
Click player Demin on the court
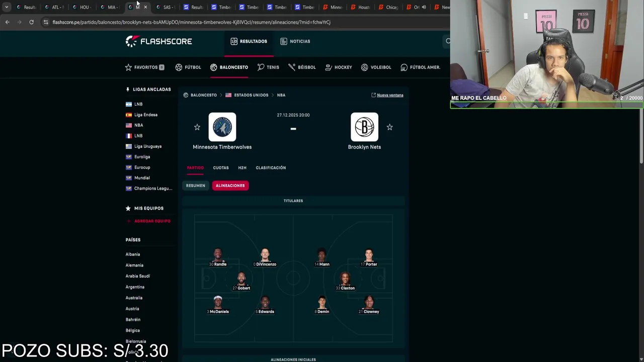coord(322,305)
